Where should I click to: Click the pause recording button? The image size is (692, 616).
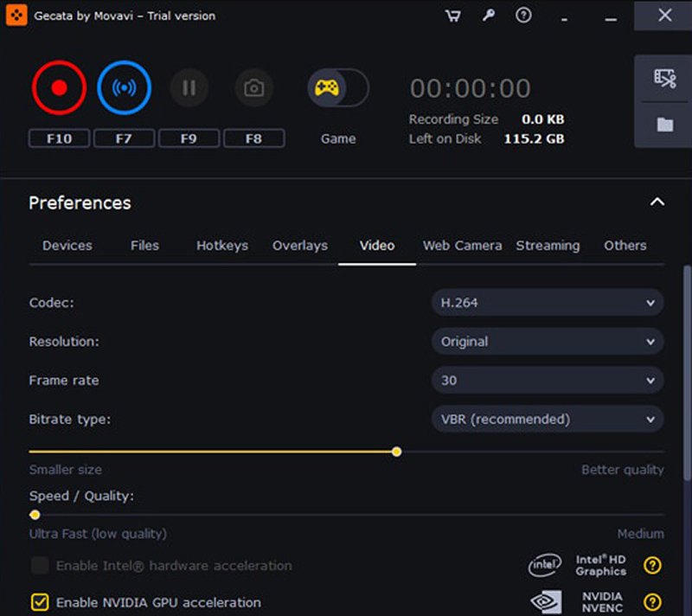189,87
